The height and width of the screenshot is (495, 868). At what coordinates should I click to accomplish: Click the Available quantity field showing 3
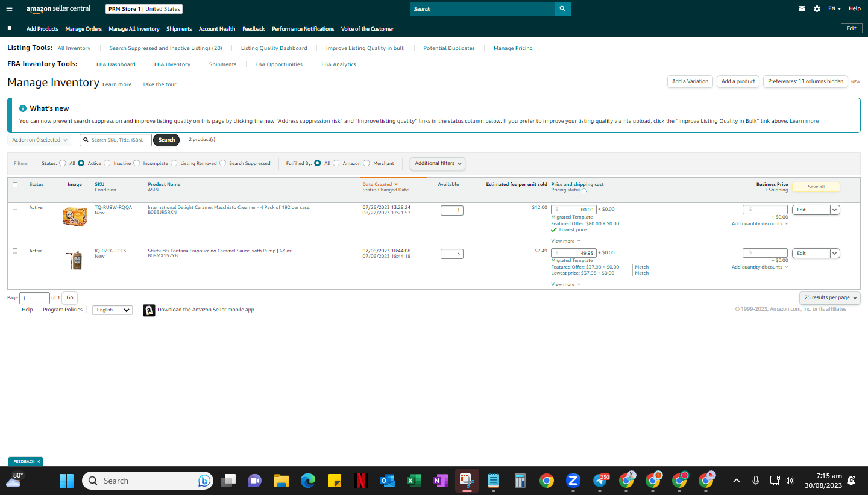[451, 254]
